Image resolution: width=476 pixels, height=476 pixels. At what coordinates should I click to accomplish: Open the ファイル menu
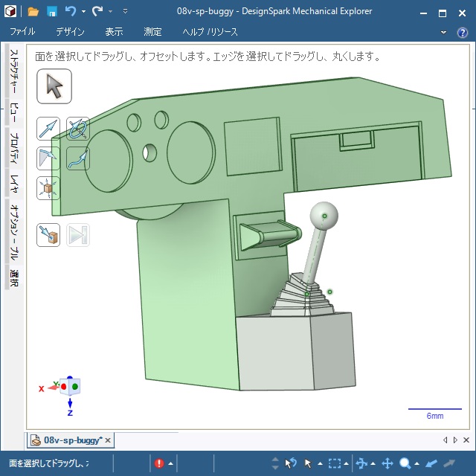(x=22, y=32)
